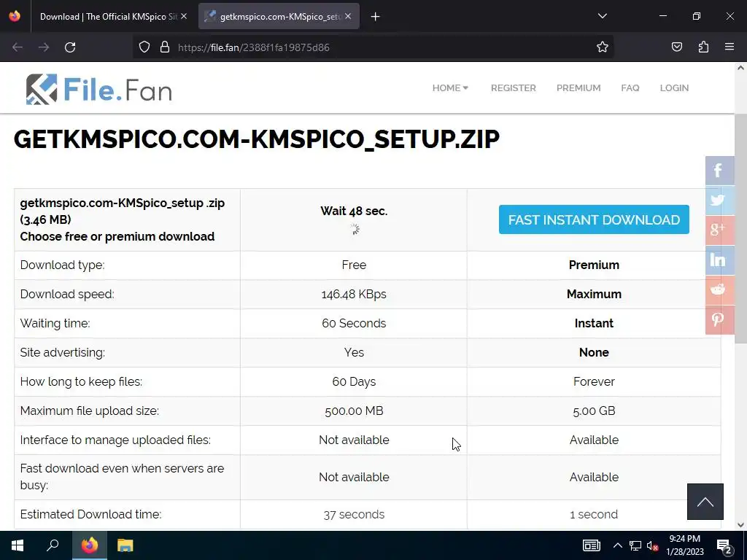Share on LinkedIn via side icon
The height and width of the screenshot is (560, 747).
click(719, 260)
